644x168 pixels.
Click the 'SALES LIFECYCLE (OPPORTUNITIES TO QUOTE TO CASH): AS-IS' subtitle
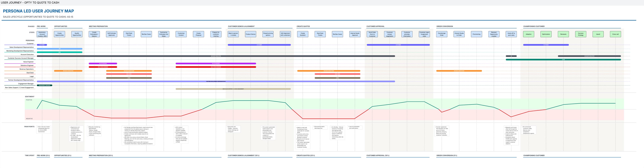click(x=38, y=17)
